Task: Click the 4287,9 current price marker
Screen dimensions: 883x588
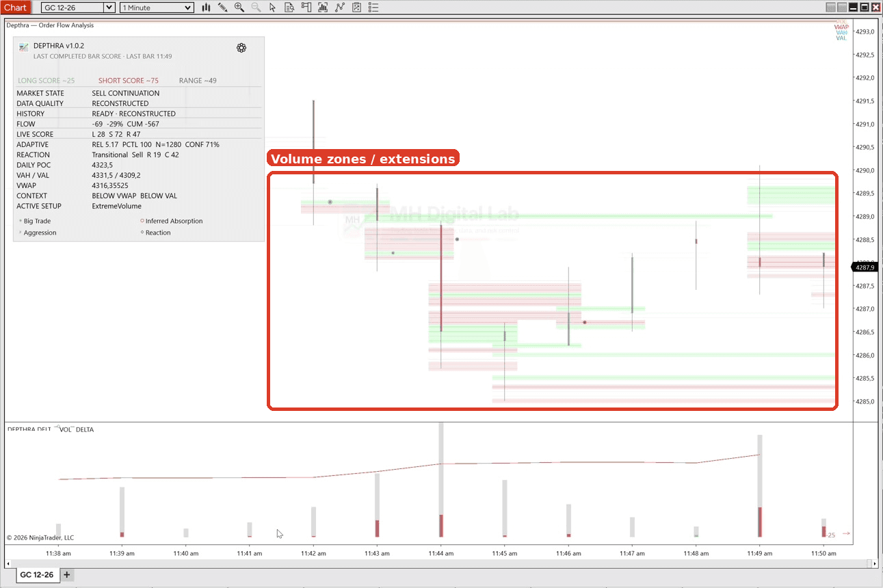Action: click(x=865, y=267)
